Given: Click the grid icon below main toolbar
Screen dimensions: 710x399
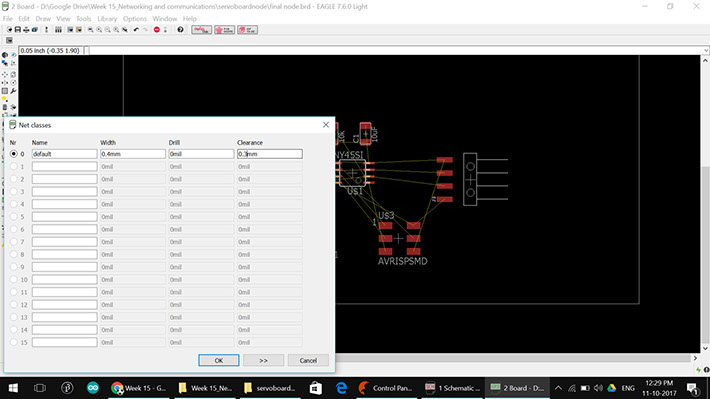Looking at the screenshot, I should pyautogui.click(x=9, y=40).
